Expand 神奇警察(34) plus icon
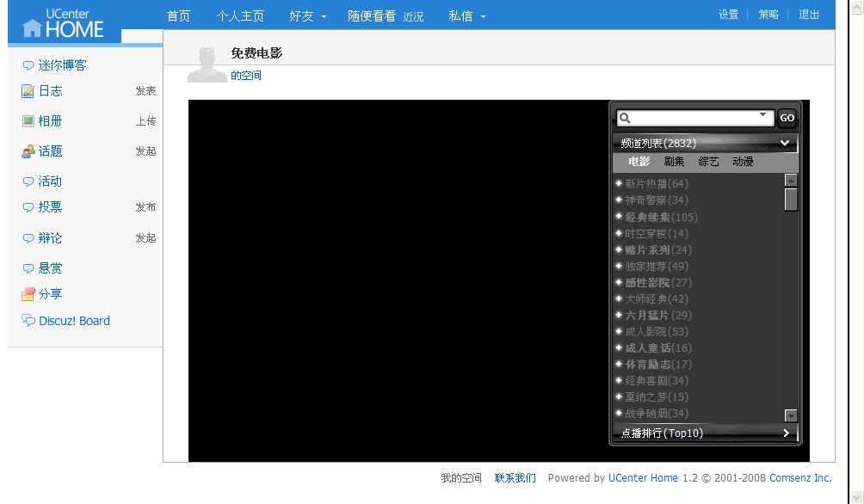 point(619,200)
